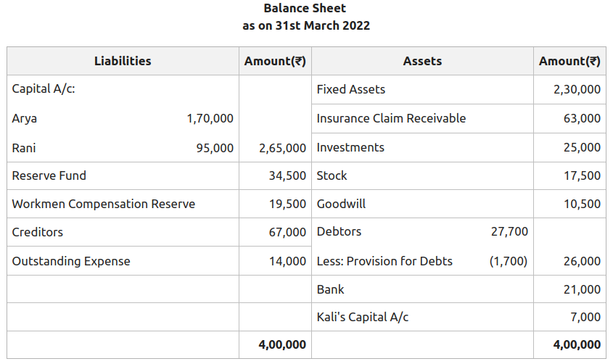Screen dimensions: 613x364
Task: Click Insurance Claim Receivable entry
Action: [x=391, y=118]
